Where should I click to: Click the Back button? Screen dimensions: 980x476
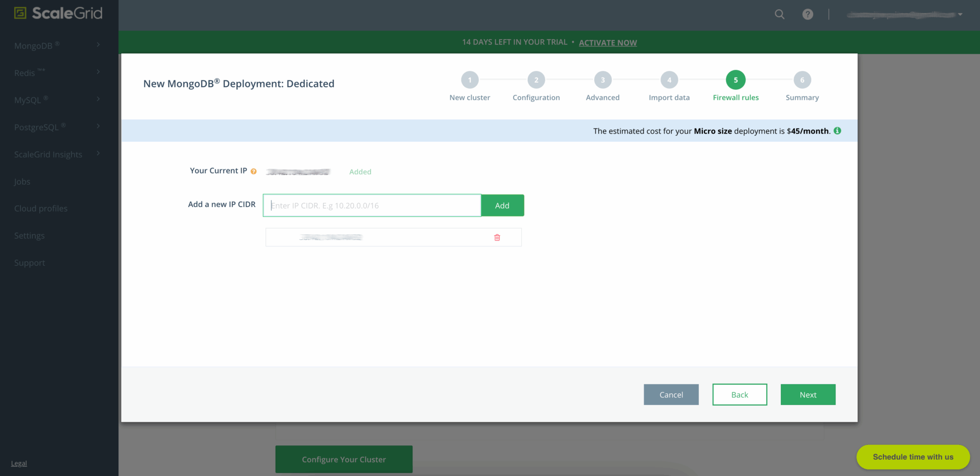pyautogui.click(x=740, y=395)
